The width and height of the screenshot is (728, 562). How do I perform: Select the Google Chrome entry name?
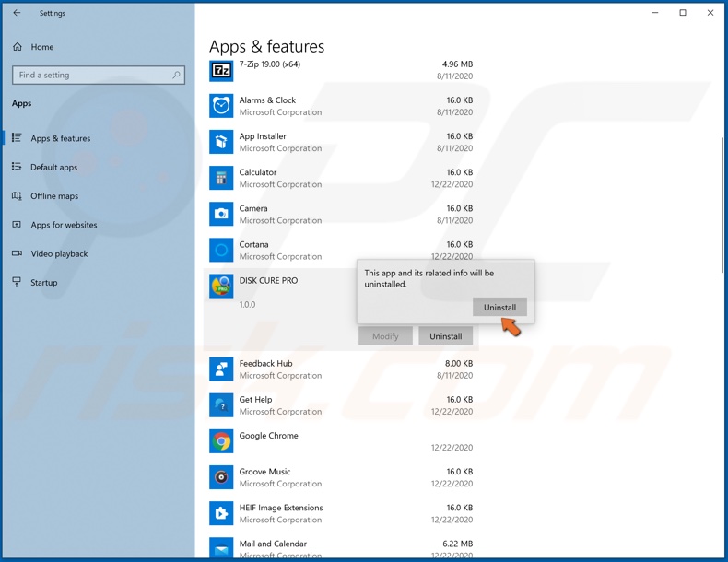click(x=268, y=435)
